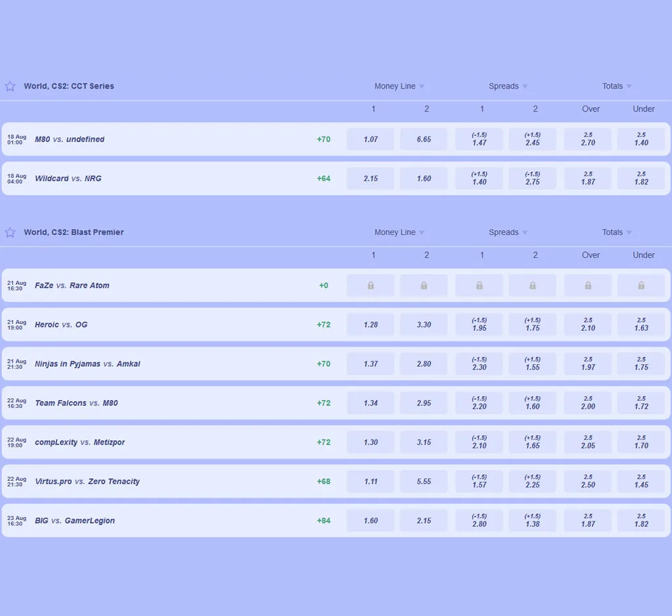Open the Wildcard vs. NRG match
This screenshot has height=616, width=672.
(x=68, y=178)
